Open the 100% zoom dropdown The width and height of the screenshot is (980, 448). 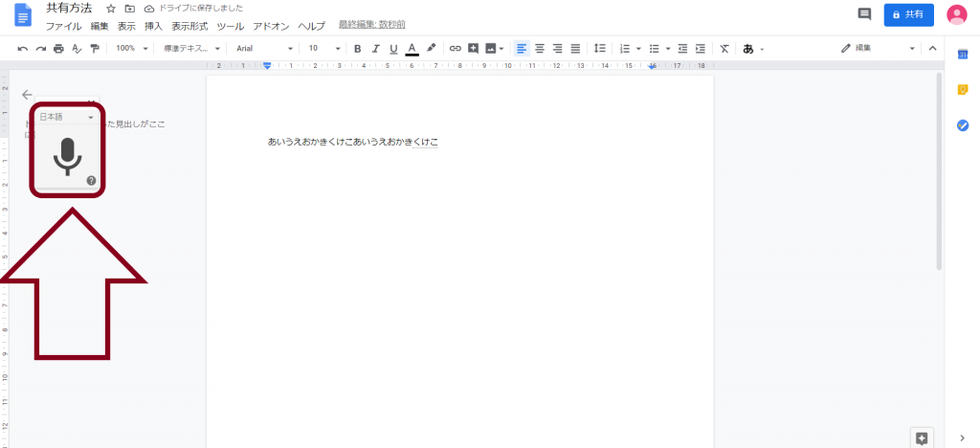[132, 48]
